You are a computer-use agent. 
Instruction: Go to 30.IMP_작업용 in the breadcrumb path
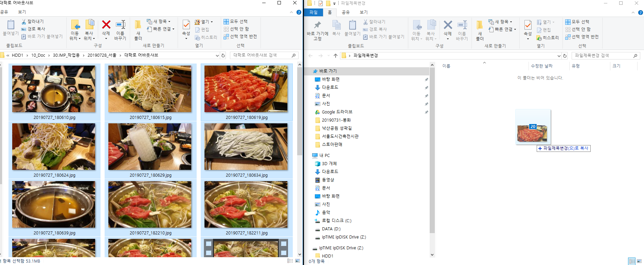click(x=66, y=55)
